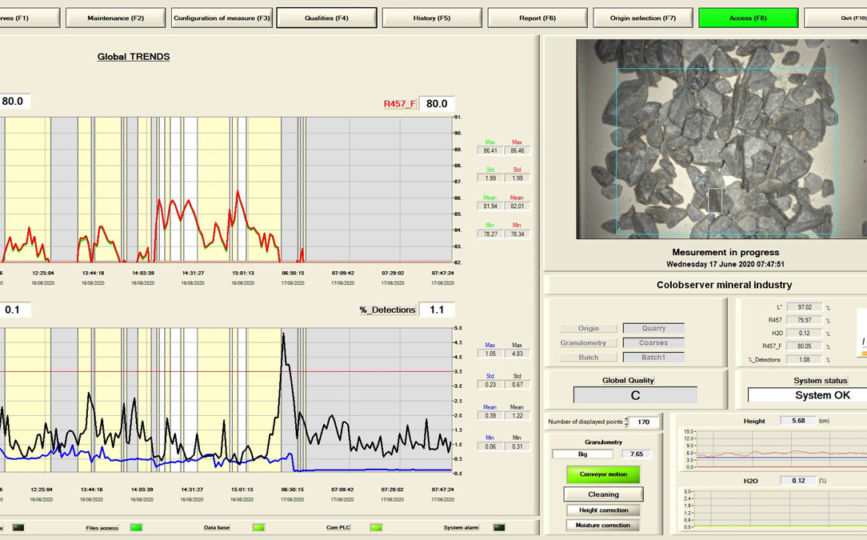
Task: Click the Data base status indicator light
Action: point(258,527)
